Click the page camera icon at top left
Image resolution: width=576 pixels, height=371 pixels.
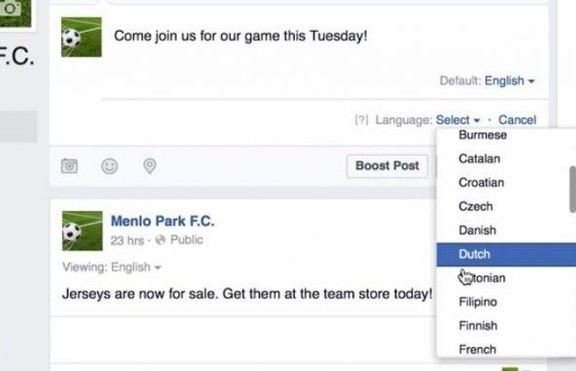(x=11, y=8)
